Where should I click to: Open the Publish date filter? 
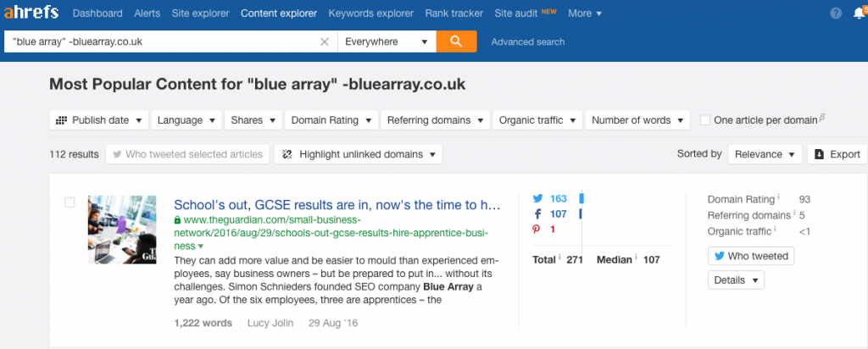[x=99, y=120]
